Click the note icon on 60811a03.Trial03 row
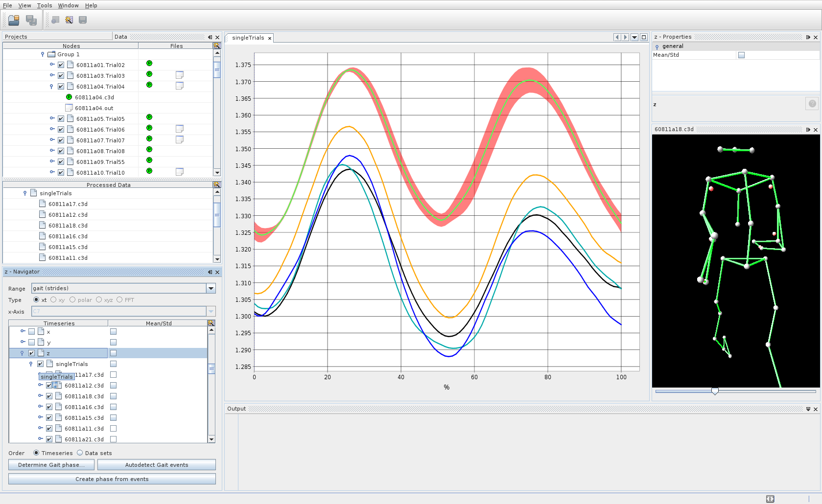This screenshot has width=822, height=504. [x=180, y=75]
